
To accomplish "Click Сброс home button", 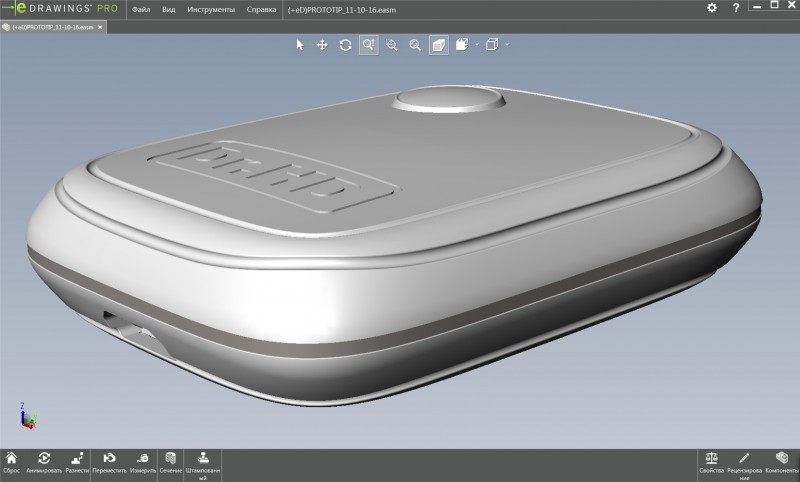I will click(11, 463).
